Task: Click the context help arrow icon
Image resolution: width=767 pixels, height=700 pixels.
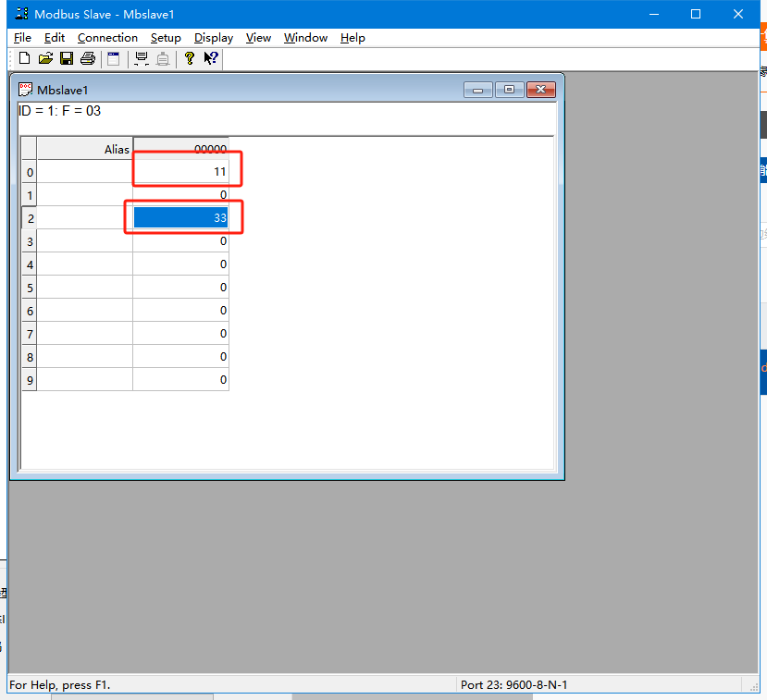Action: point(211,58)
